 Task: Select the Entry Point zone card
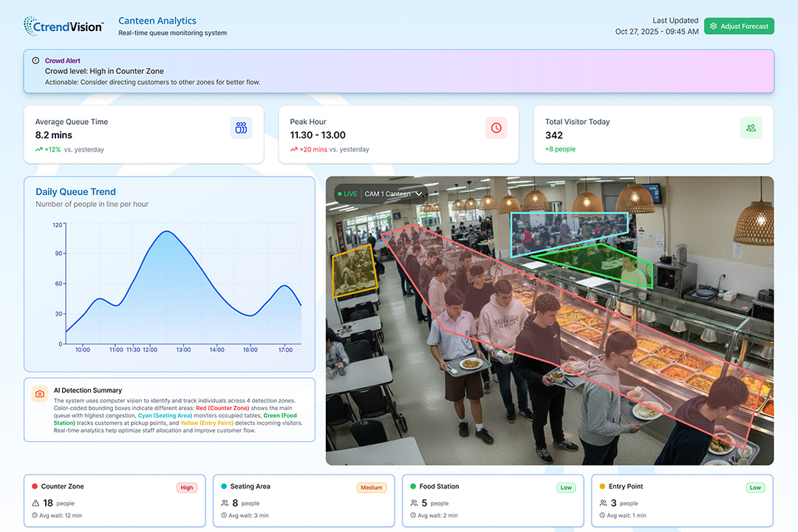[682, 501]
